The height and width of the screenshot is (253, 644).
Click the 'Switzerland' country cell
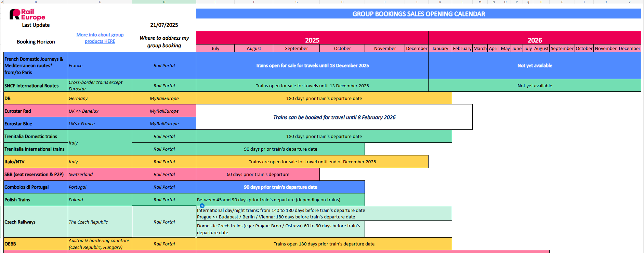click(x=100, y=174)
